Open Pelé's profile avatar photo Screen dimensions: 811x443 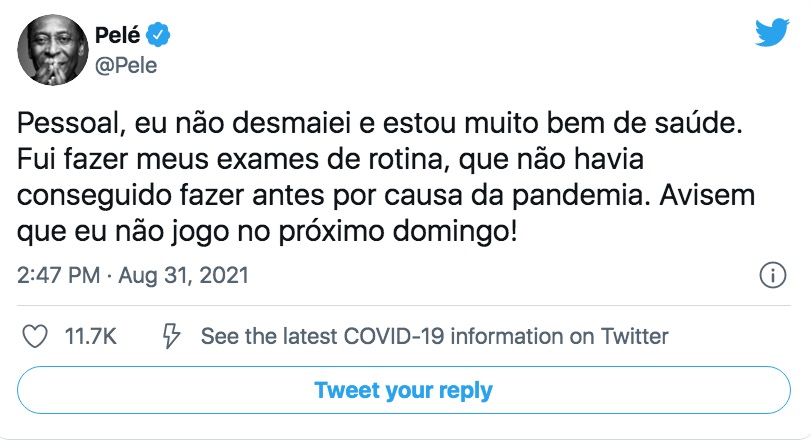click(50, 50)
